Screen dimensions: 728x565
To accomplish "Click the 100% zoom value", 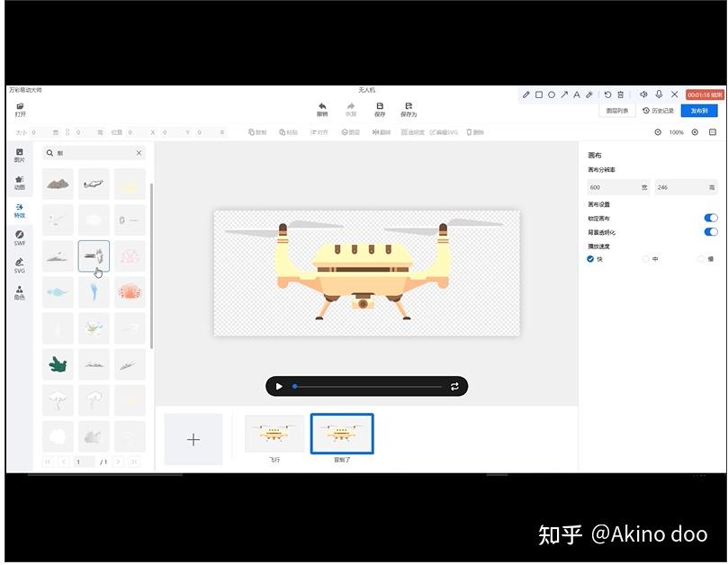I will 677,133.
